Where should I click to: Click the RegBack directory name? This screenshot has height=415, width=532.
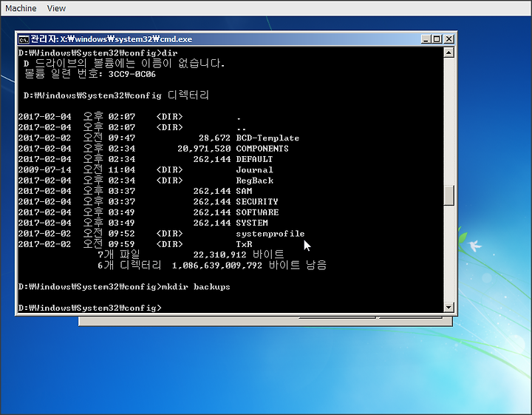tap(254, 180)
